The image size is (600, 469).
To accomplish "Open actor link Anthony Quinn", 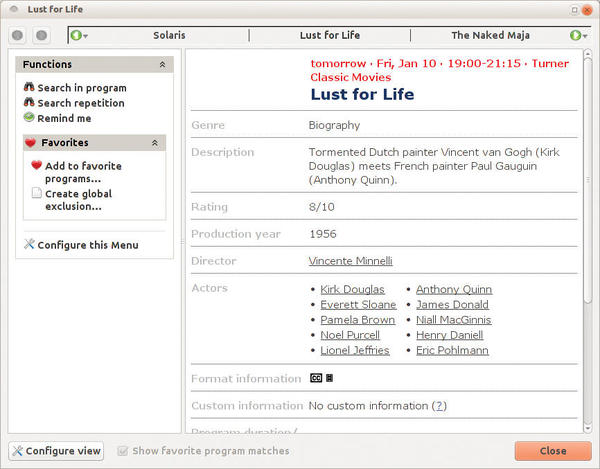I will 454,290.
